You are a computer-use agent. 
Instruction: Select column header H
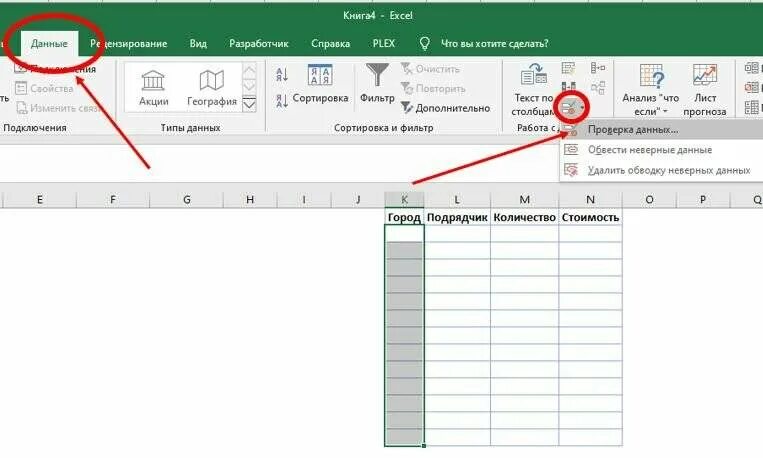click(250, 200)
